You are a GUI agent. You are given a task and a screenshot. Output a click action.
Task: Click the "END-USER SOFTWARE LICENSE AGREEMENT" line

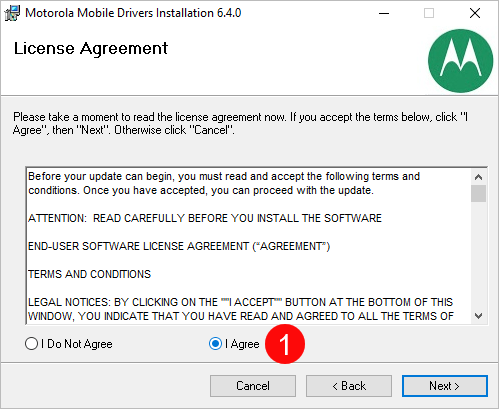click(x=179, y=246)
